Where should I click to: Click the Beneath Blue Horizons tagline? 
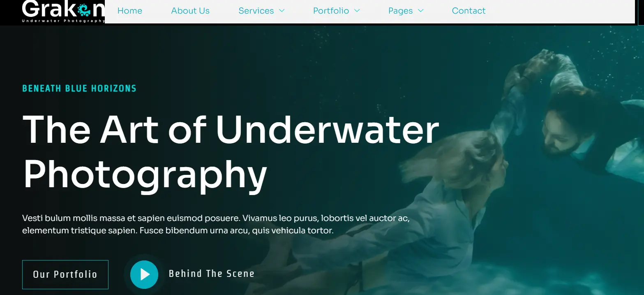(x=79, y=88)
